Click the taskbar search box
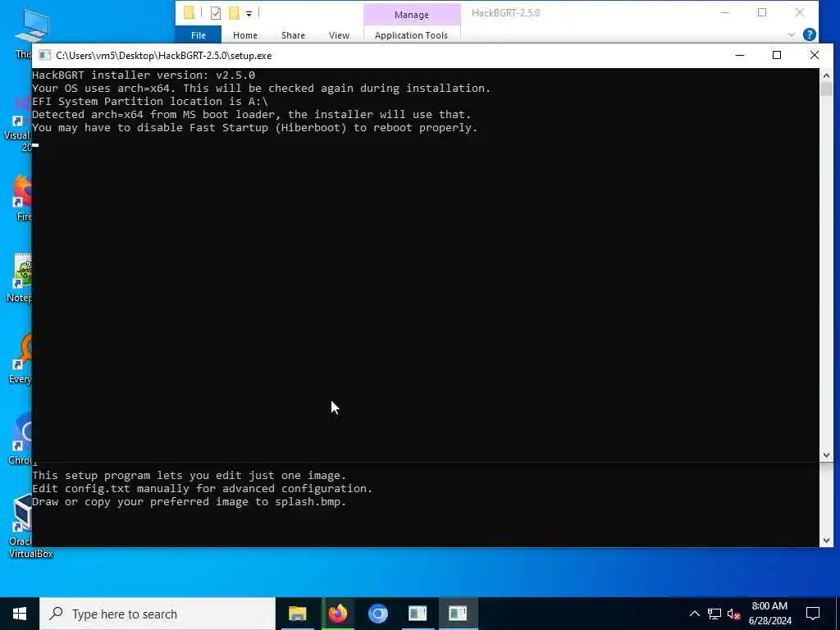Image resolution: width=840 pixels, height=630 pixels. [x=157, y=614]
